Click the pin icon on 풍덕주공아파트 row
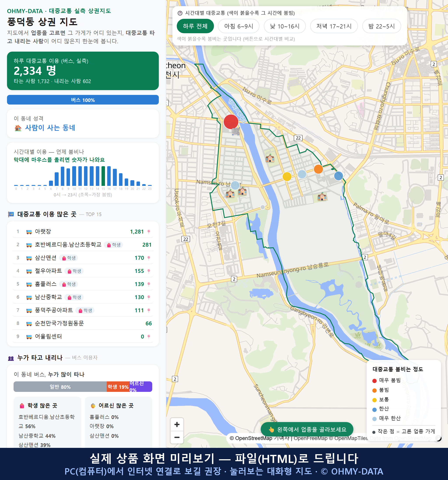Image resolution: width=448 pixels, height=480 pixels. click(149, 311)
